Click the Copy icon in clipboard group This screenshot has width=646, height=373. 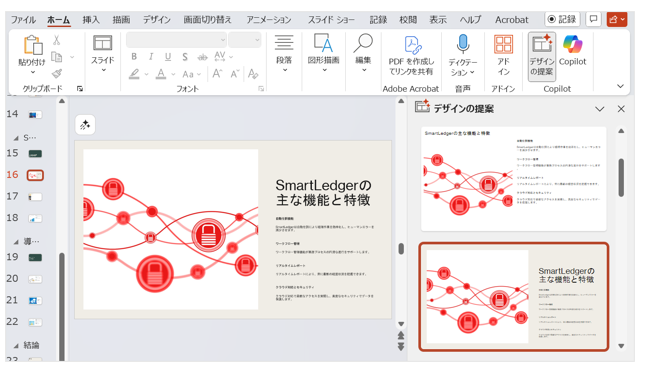click(56, 57)
